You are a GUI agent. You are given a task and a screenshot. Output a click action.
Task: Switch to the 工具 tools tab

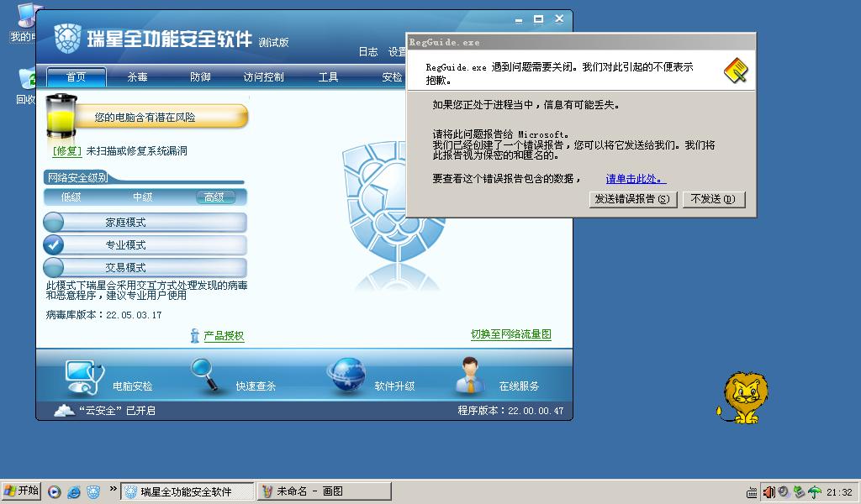329,76
